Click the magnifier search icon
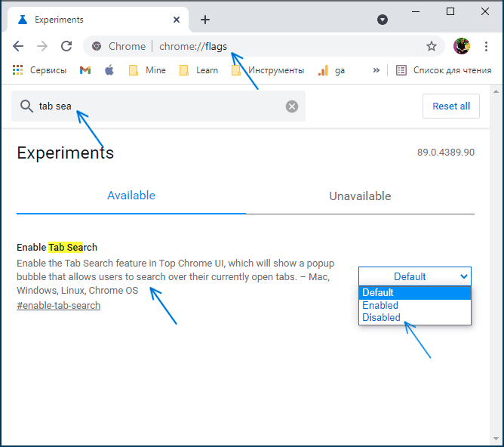The image size is (504, 447). click(x=26, y=106)
